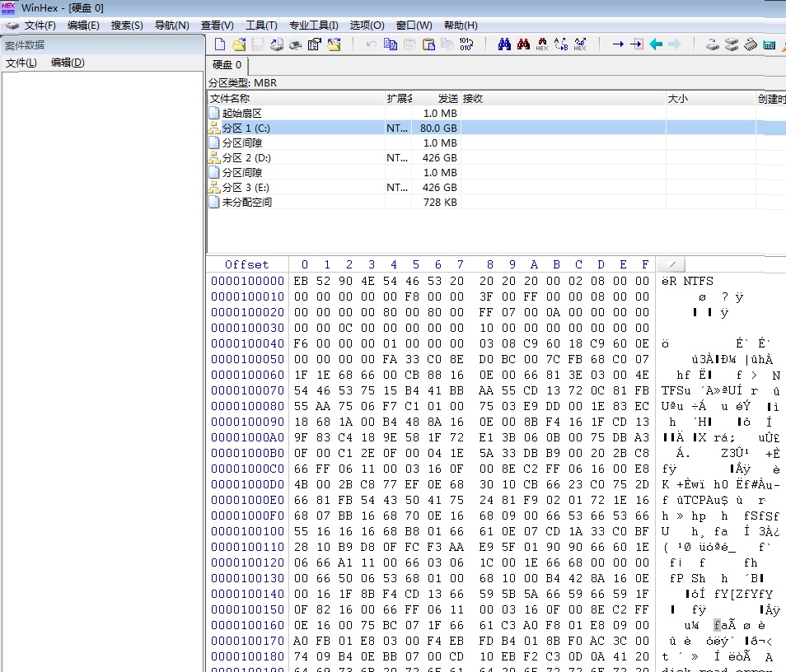Viewport: 786px width, 672px height.
Task: Click the teal Calculator icon
Action: [x=770, y=45]
